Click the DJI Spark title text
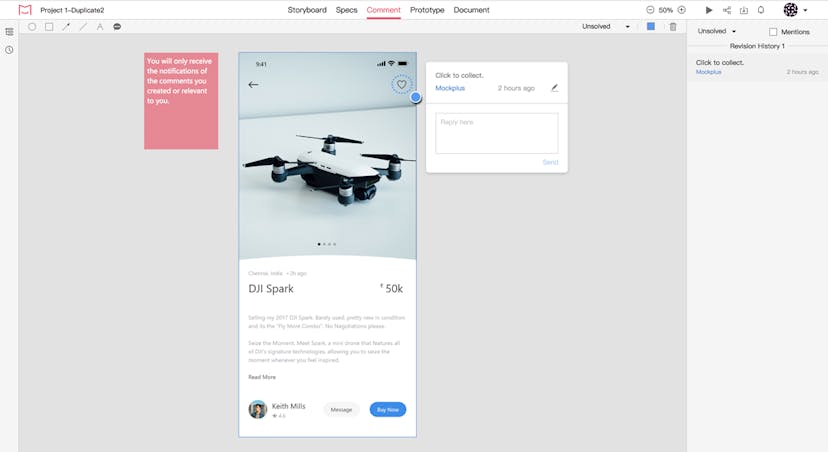828x452 pixels. point(271,289)
